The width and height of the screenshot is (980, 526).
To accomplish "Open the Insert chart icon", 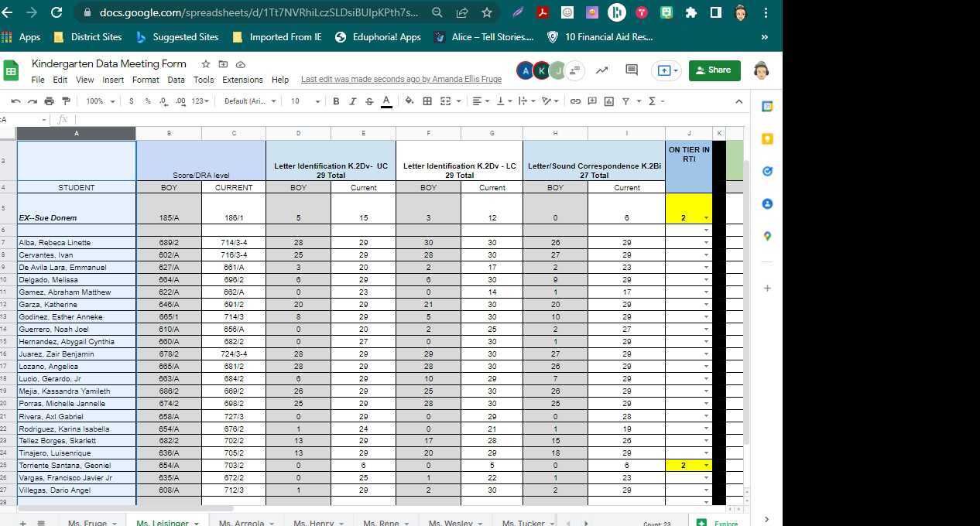I will click(608, 101).
